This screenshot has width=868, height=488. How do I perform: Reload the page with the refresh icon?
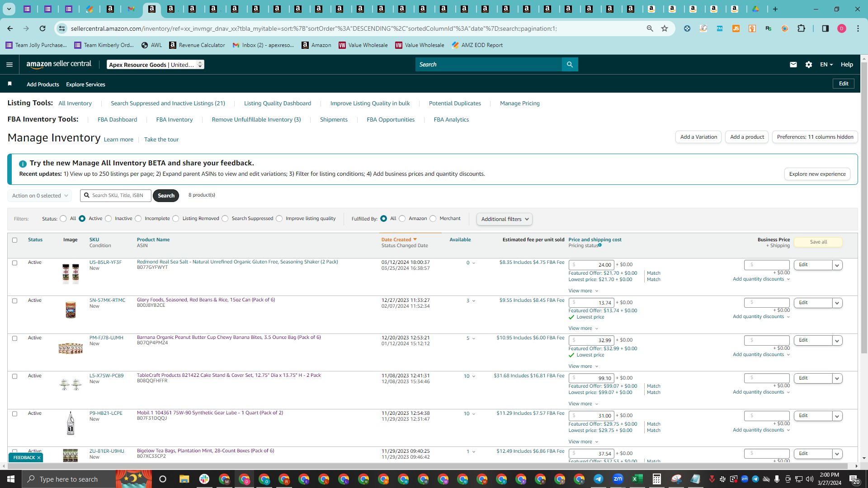(42, 28)
